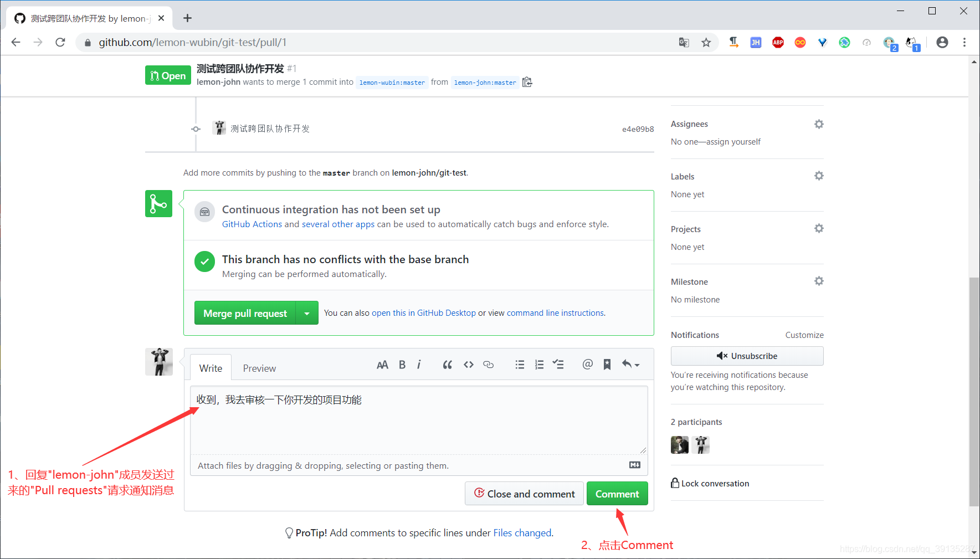Image resolution: width=980 pixels, height=559 pixels.
Task: Open the commit message 测试跨团队协作开发
Action: (x=270, y=129)
